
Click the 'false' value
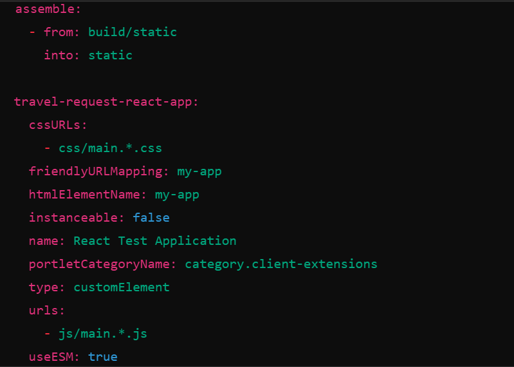pos(151,218)
